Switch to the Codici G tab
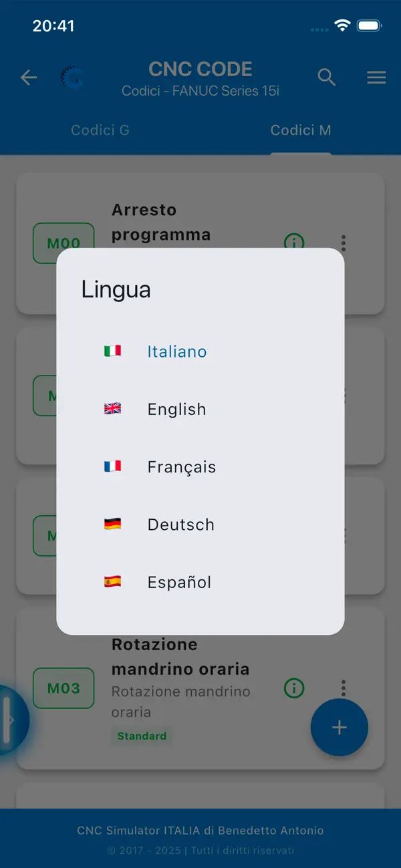This screenshot has height=868, width=401. pyautogui.click(x=100, y=130)
